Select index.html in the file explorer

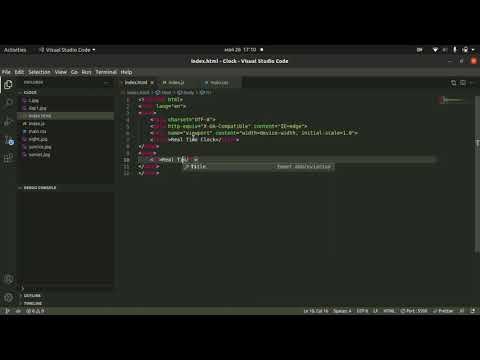66,116
